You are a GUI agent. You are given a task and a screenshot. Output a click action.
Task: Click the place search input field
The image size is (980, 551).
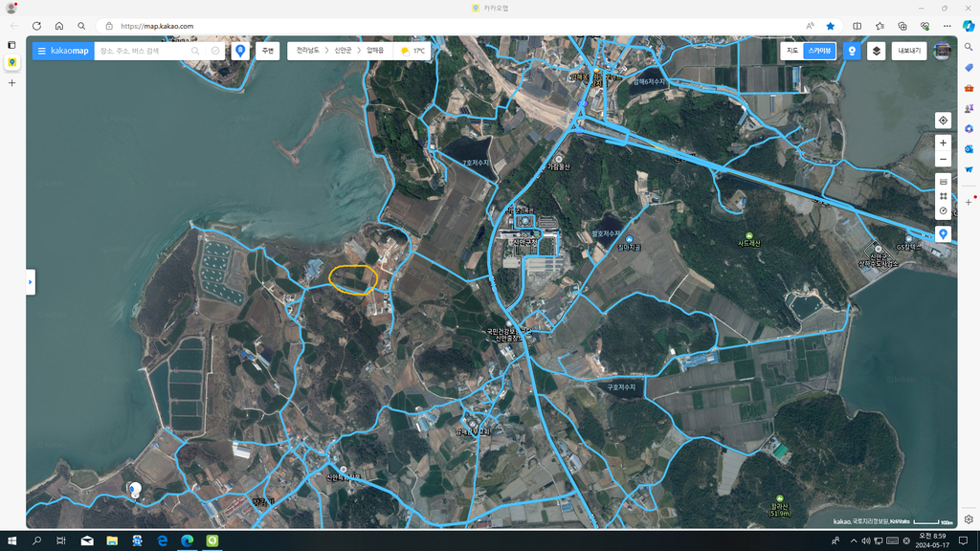click(144, 51)
